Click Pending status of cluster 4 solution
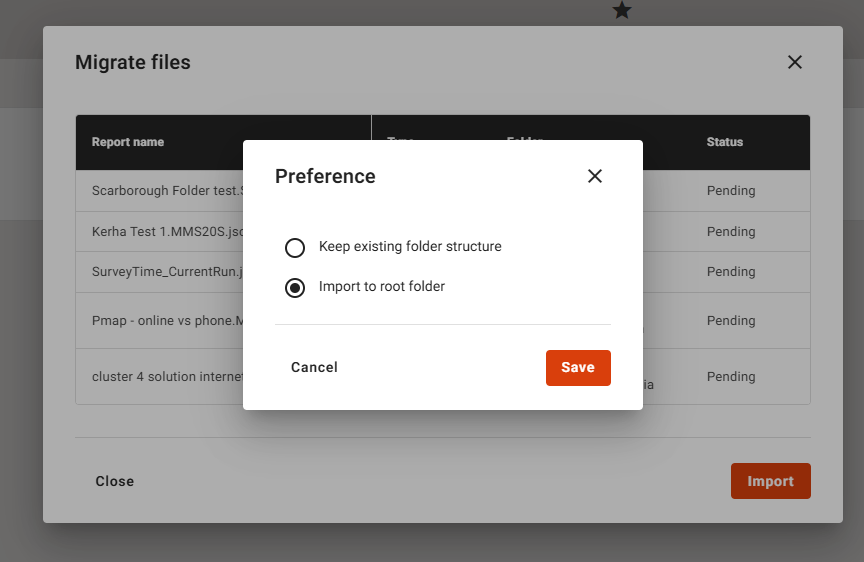 tap(731, 377)
